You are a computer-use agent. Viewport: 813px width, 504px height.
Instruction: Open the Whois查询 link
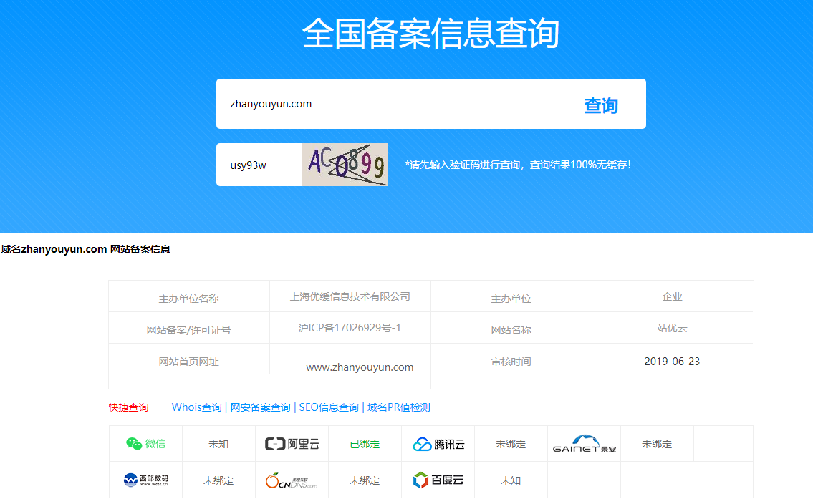tap(196, 407)
